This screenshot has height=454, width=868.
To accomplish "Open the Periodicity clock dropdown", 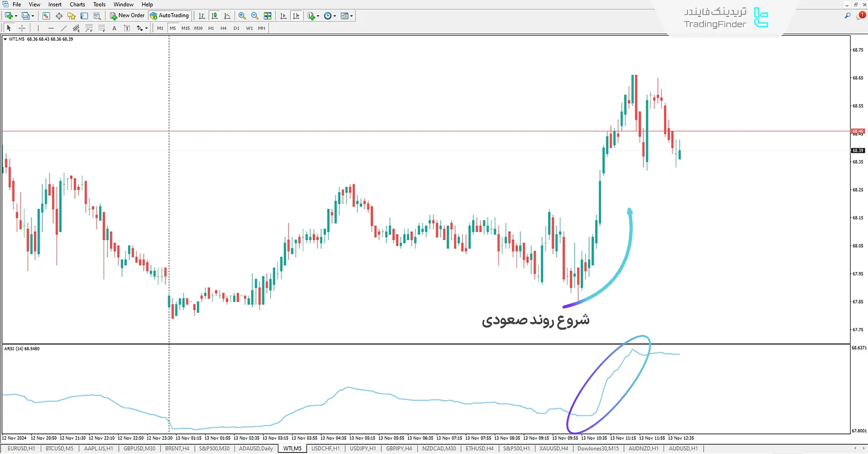I will [335, 16].
